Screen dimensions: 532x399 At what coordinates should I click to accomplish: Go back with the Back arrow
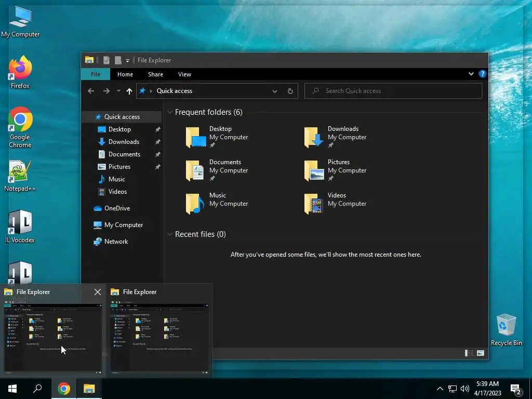click(x=91, y=91)
